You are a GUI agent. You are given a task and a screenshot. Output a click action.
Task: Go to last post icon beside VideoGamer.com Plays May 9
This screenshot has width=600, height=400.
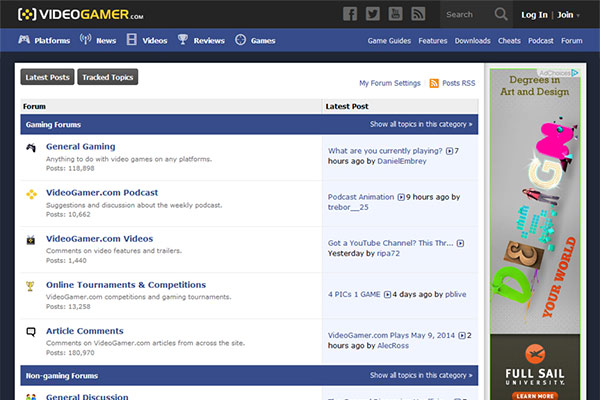(x=462, y=336)
